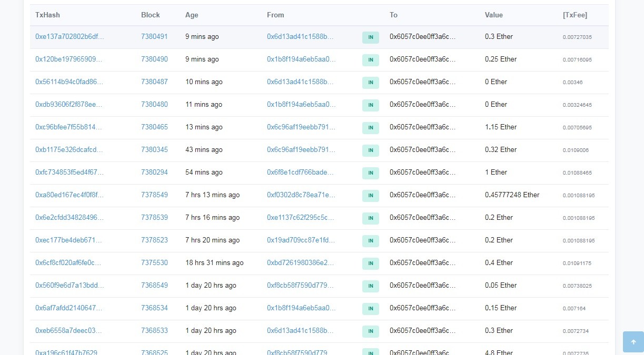Open sender address 0xbd7261980386e2...
Screen dimensions: 644x355
tap(301, 263)
